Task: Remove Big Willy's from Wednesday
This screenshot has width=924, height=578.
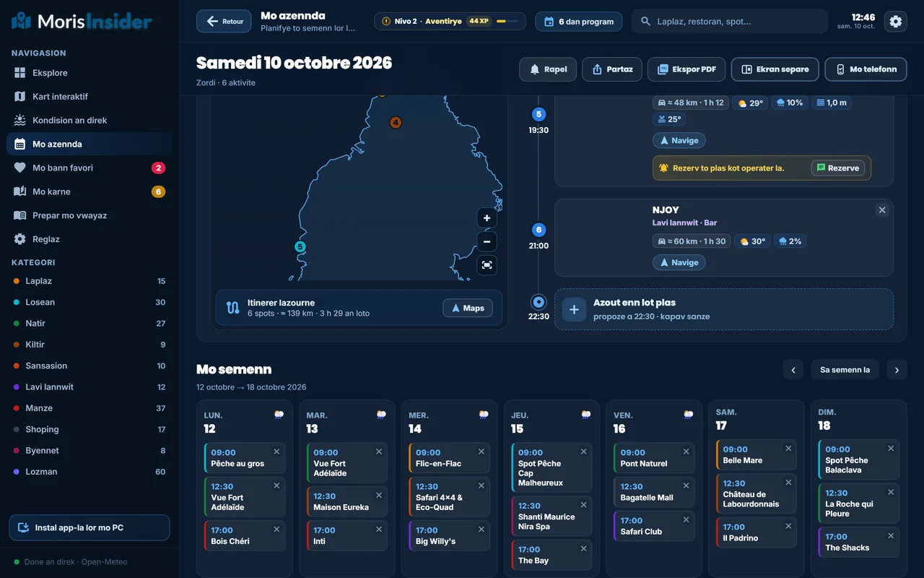Action: point(481,530)
